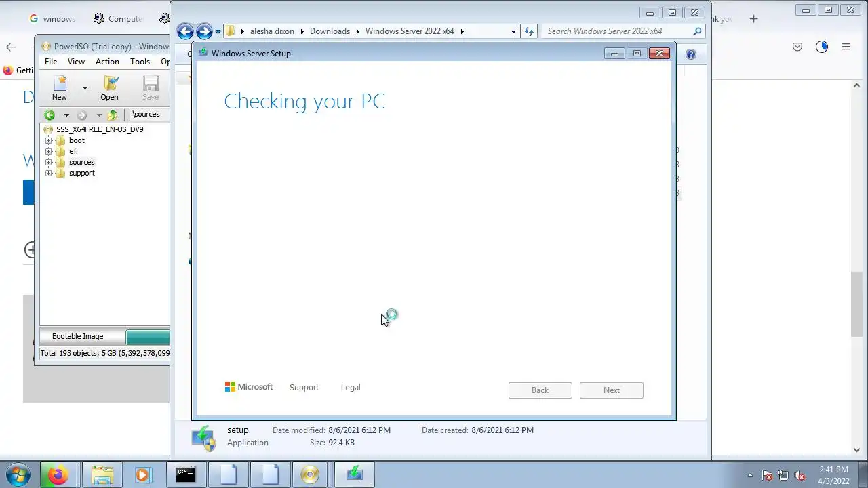
Task: Click the PowerISO image size progress bar
Action: coord(148,336)
